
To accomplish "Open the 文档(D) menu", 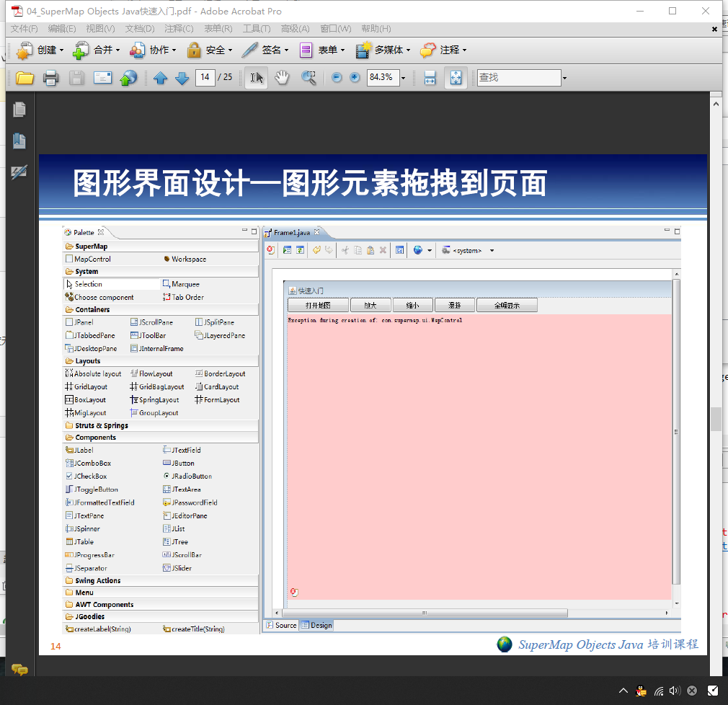I will point(140,29).
